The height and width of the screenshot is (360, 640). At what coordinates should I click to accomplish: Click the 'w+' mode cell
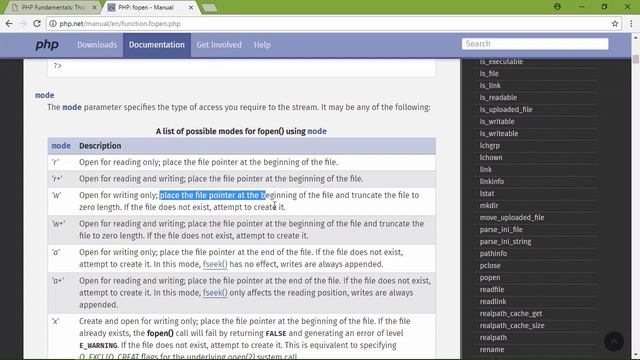tap(62, 229)
